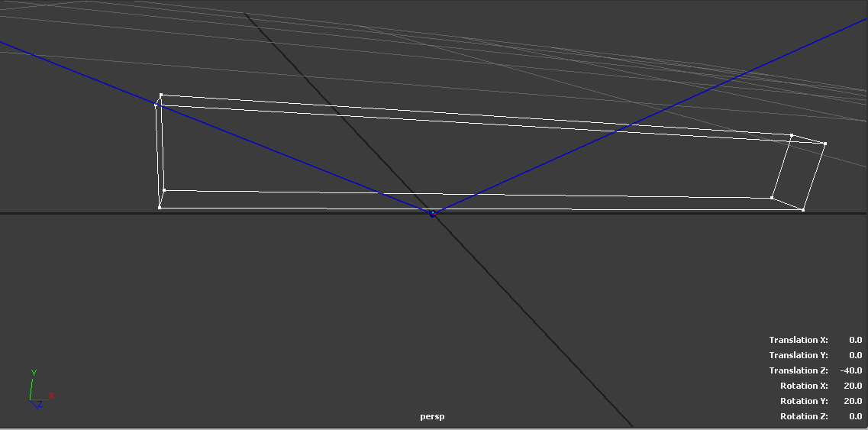
Task: Select the inner bottom-left vertex of wireframe box
Action: (x=164, y=190)
